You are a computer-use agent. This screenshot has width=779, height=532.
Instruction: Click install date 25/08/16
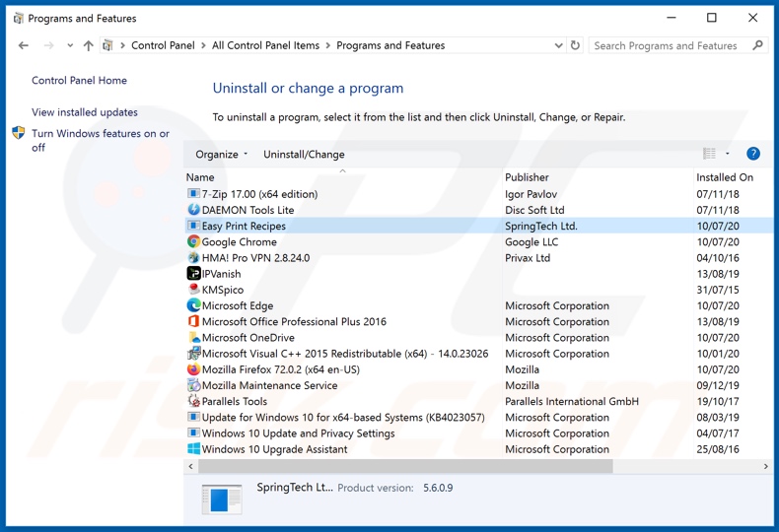718,448
